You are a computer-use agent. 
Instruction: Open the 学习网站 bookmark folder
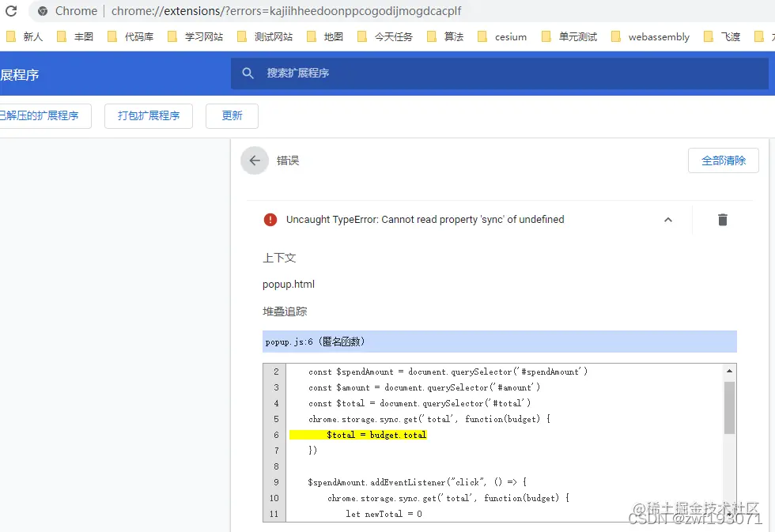[x=195, y=36]
